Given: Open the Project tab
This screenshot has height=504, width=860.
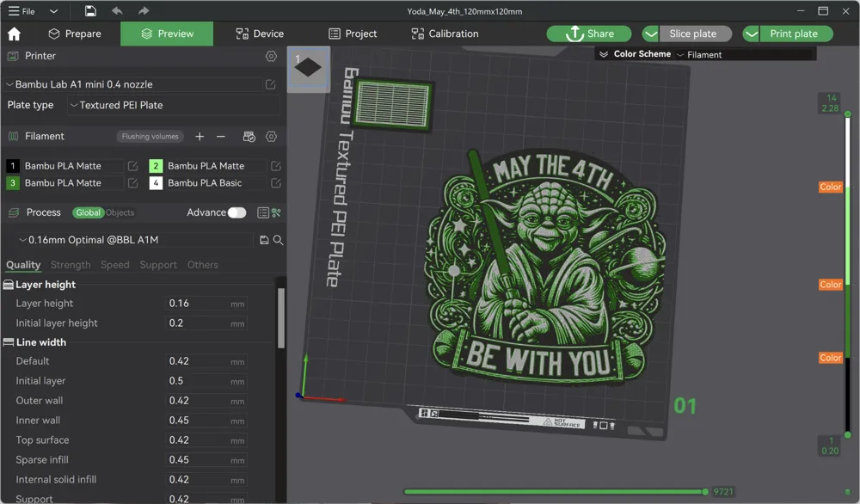Looking at the screenshot, I should tap(353, 34).
